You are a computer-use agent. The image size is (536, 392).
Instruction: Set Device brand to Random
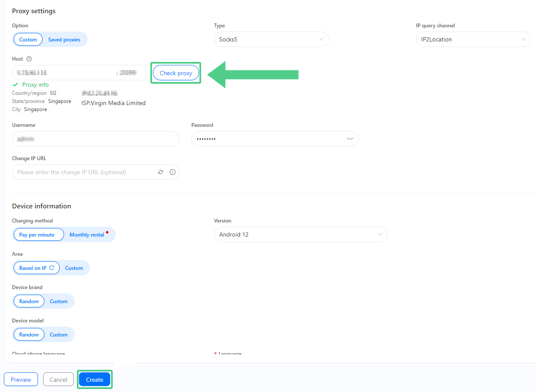click(29, 301)
